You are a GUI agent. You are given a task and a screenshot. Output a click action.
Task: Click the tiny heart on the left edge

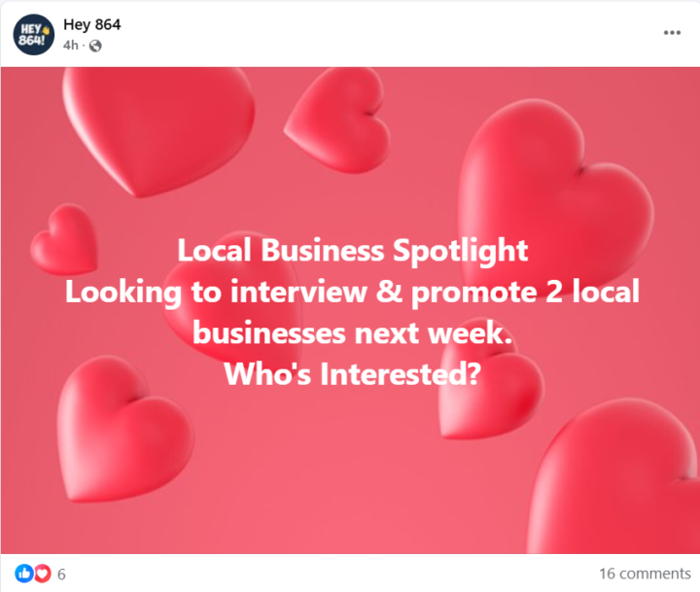64,239
